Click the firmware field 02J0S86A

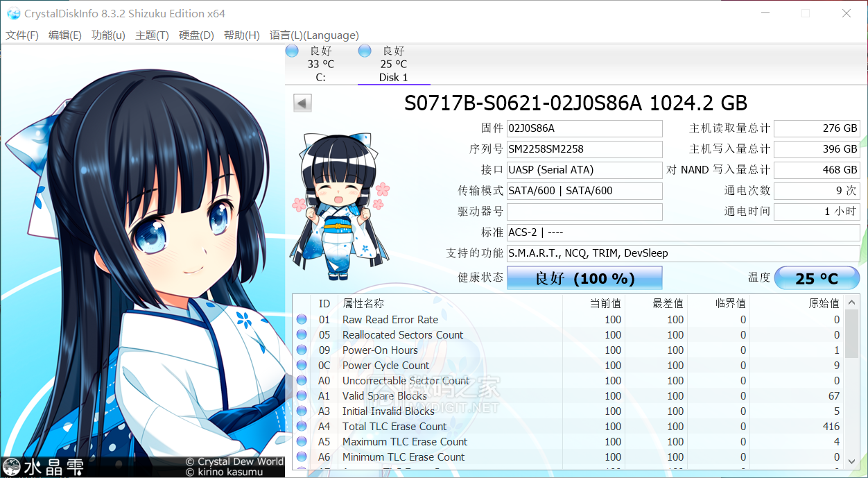584,128
